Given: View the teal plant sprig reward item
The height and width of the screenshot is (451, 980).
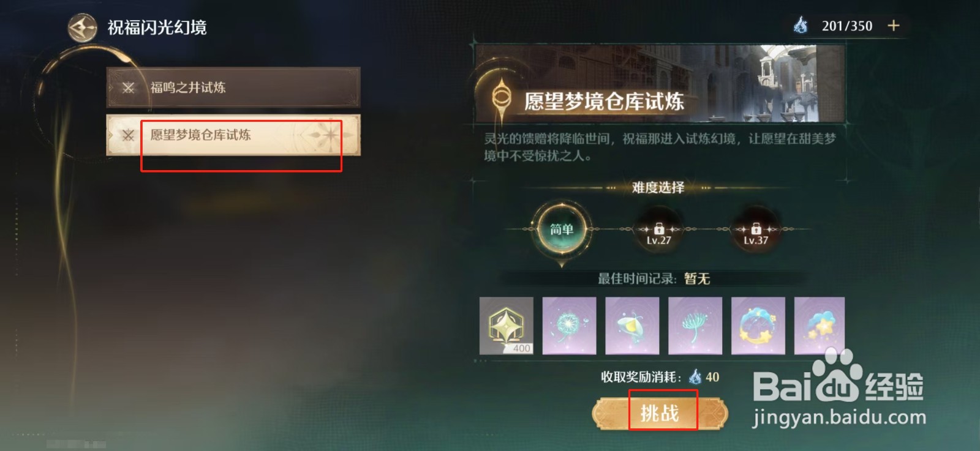Looking at the screenshot, I should click(695, 326).
